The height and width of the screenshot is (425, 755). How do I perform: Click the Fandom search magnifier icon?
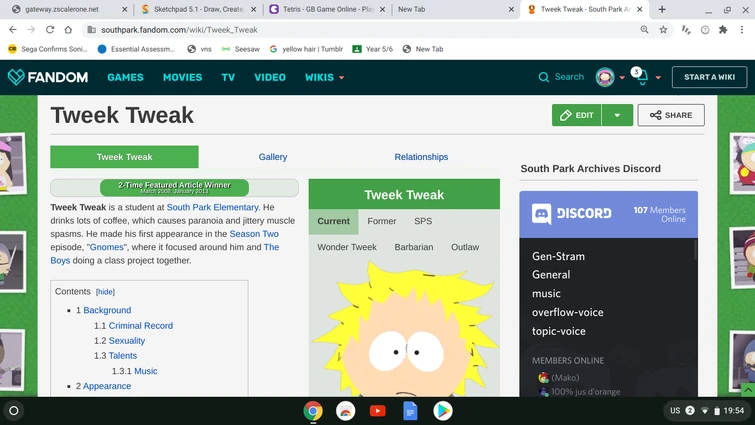(x=544, y=77)
